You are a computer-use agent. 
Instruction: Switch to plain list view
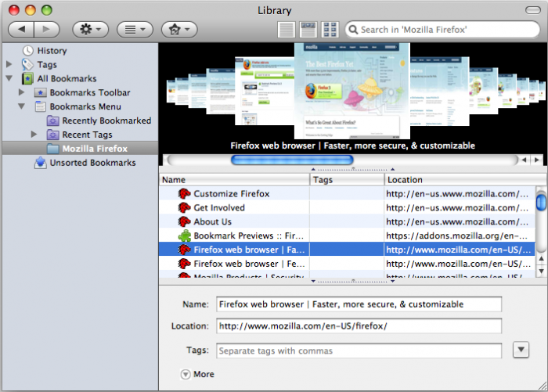(x=287, y=30)
